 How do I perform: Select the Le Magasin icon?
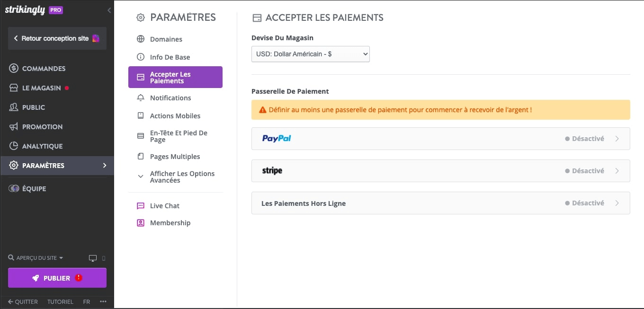[x=14, y=88]
